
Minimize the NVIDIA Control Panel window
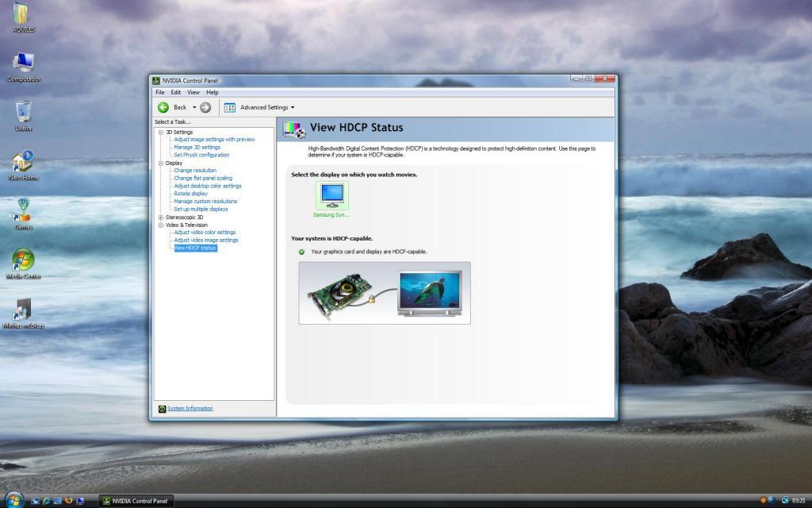click(576, 79)
